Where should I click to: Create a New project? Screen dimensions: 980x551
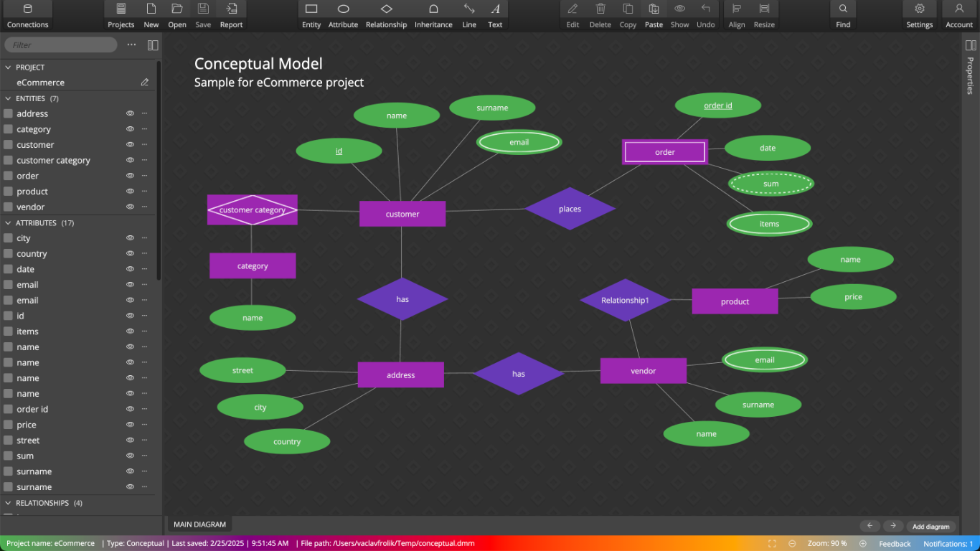point(151,15)
